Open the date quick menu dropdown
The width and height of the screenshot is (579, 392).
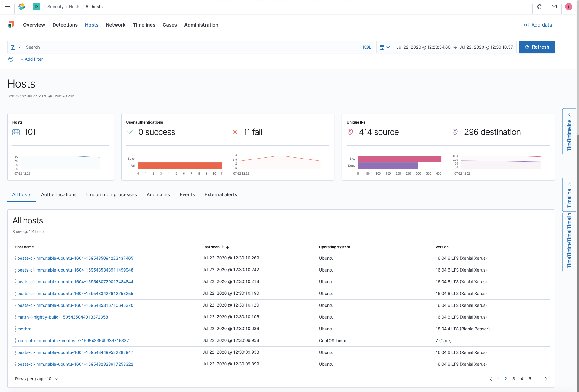point(385,47)
